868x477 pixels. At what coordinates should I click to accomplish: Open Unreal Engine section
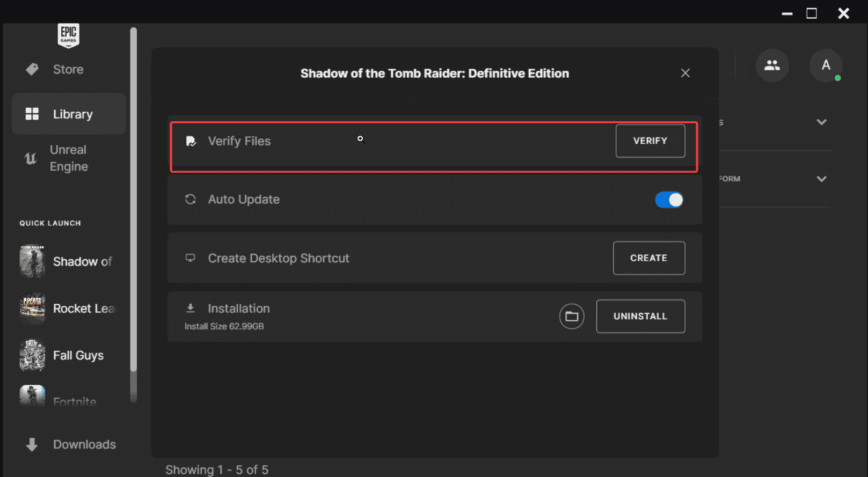69,158
